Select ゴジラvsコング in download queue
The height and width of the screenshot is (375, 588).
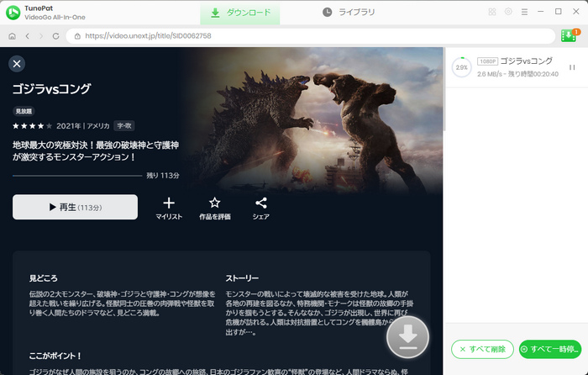pos(527,61)
